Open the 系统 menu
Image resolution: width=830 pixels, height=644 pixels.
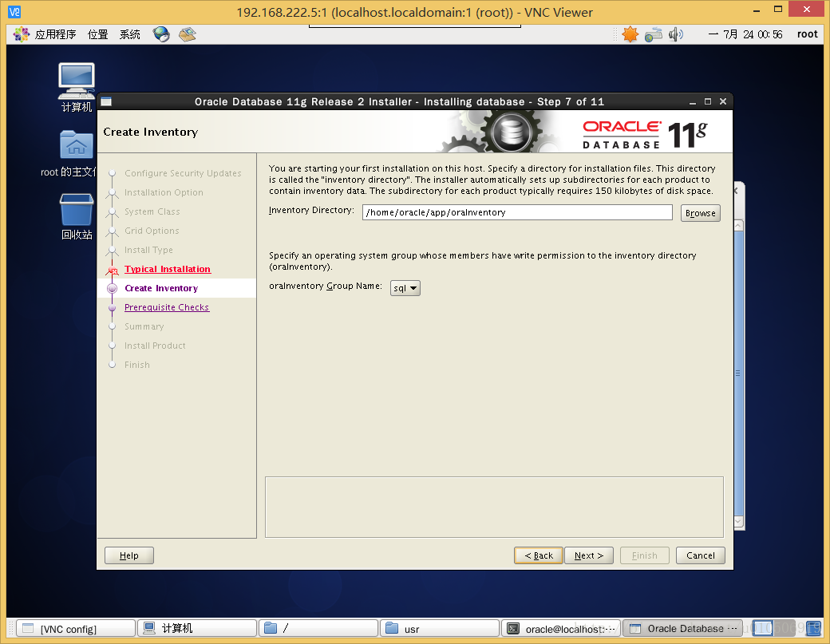(129, 34)
